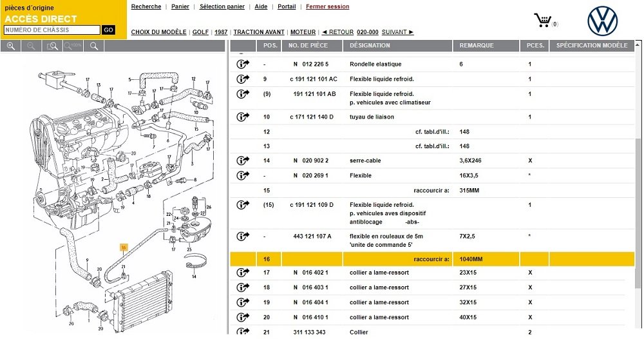Click the cart item count '(0)'
This screenshot has width=644, height=339.
[x=555, y=24]
